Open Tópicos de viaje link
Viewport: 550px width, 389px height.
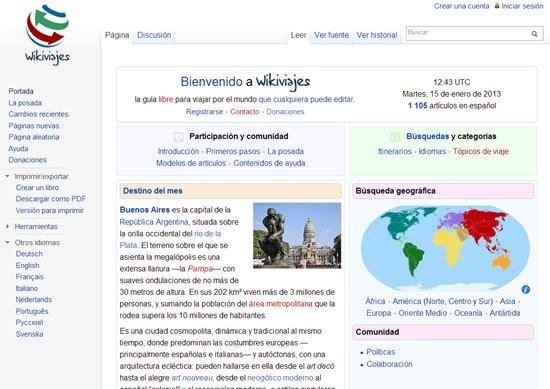click(481, 151)
